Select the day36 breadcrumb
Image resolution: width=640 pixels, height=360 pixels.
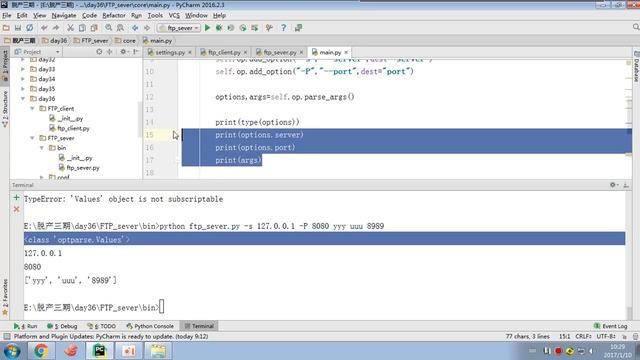55,41
